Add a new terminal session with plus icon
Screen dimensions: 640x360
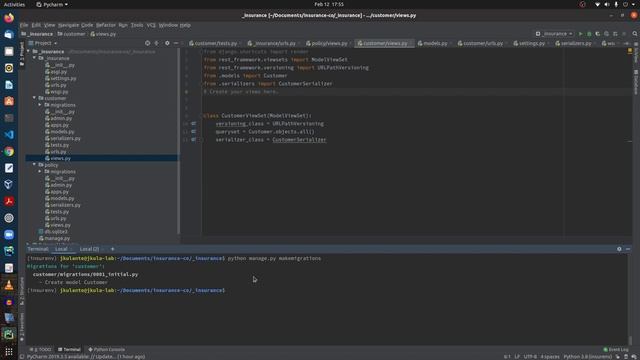112,249
